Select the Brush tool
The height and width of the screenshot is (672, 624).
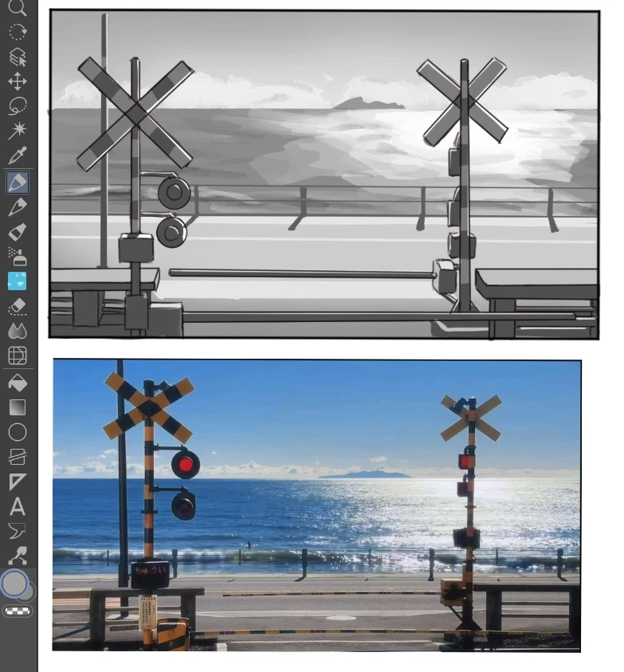(x=18, y=232)
